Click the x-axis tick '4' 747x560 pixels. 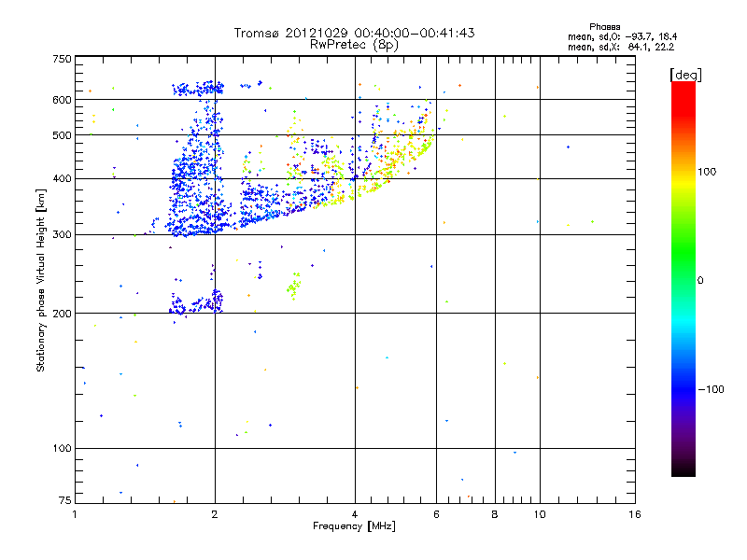click(355, 514)
